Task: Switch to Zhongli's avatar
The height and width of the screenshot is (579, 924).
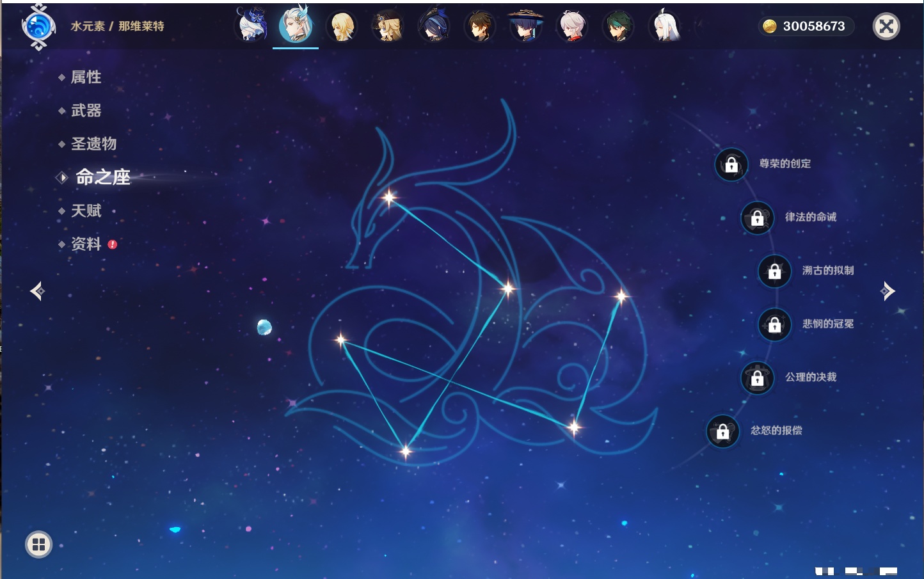Action: [480, 27]
